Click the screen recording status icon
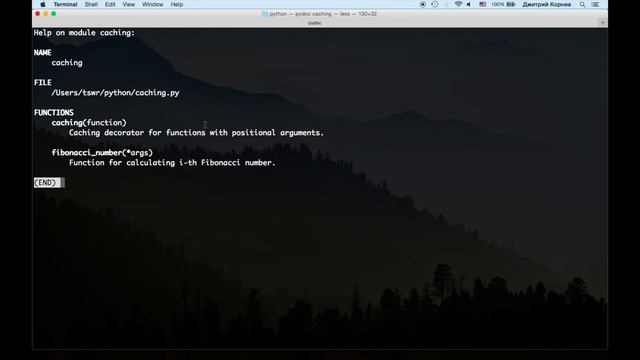The image size is (640, 360). tap(423, 4)
